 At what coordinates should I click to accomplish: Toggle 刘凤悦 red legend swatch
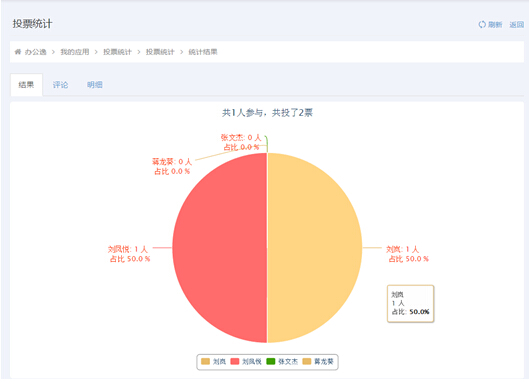click(235, 361)
